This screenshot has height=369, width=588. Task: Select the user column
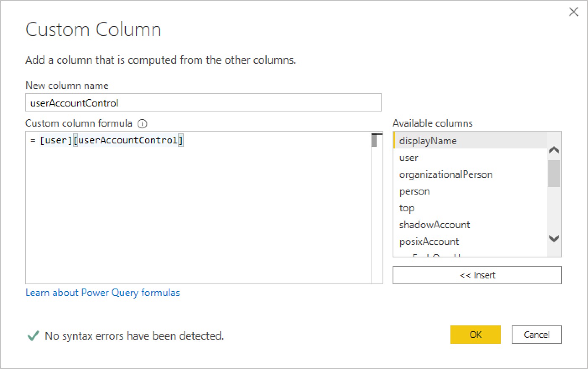470,158
